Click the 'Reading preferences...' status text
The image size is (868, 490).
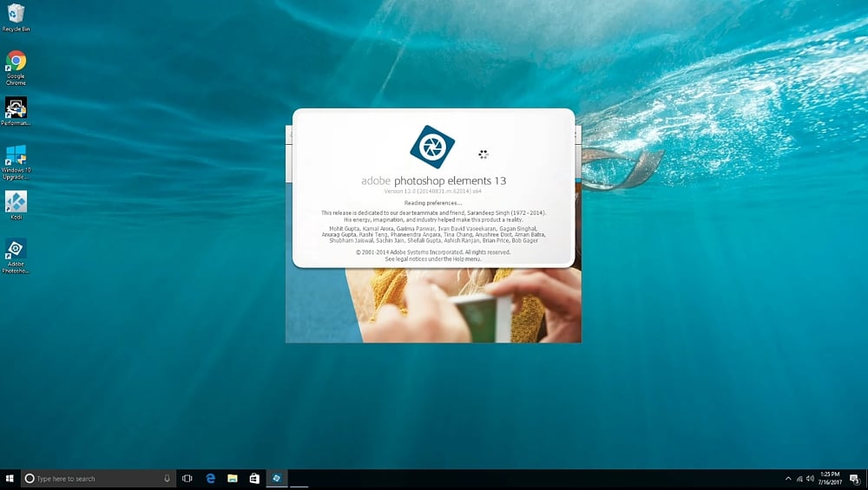tap(433, 203)
